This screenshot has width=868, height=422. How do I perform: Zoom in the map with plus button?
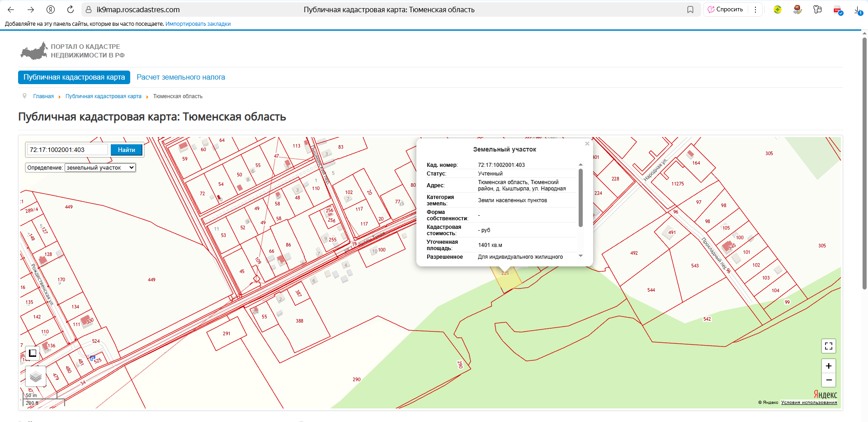[828, 366]
